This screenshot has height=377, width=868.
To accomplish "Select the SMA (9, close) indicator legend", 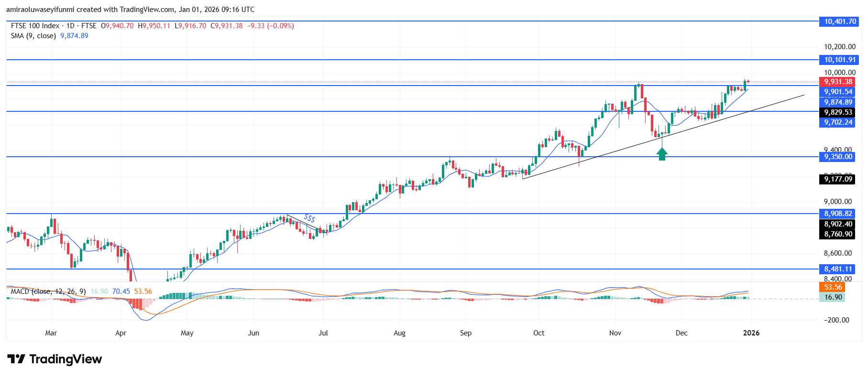I will (33, 36).
